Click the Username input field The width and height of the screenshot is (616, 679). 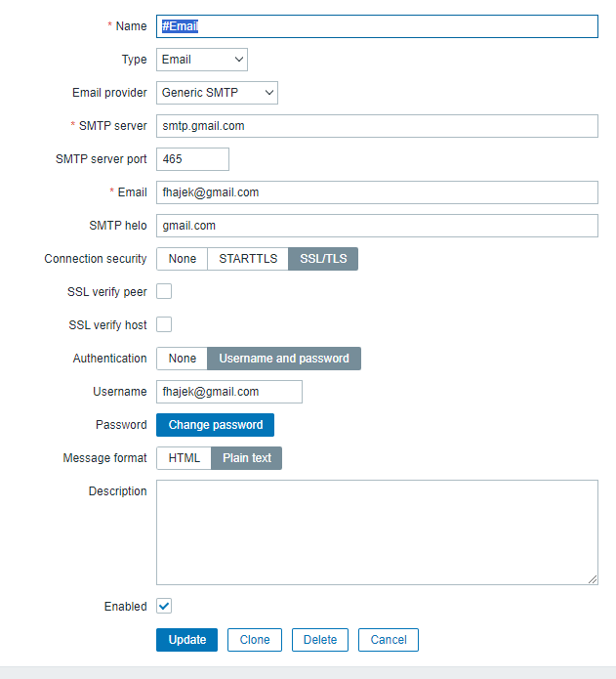click(229, 392)
